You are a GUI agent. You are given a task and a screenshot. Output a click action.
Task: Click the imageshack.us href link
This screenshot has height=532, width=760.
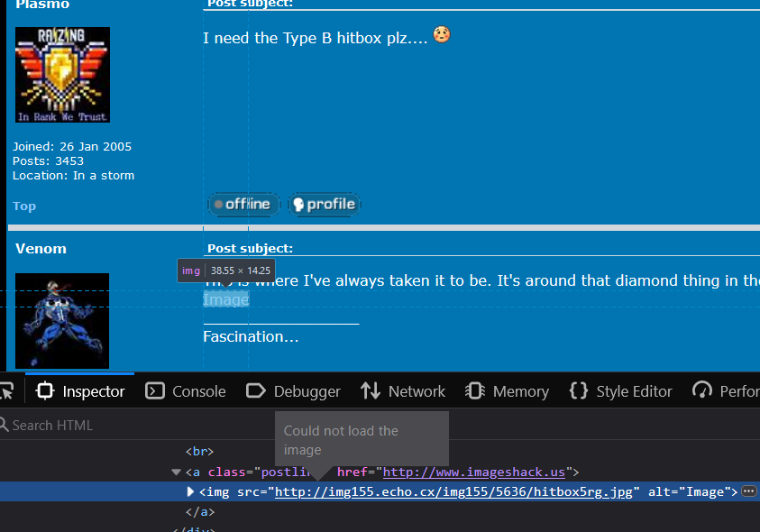coord(473,472)
